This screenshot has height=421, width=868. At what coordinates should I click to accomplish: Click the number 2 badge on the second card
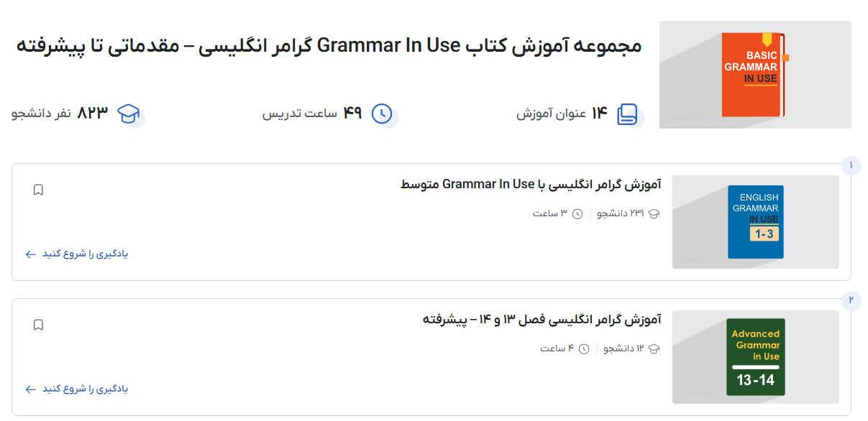(x=851, y=300)
